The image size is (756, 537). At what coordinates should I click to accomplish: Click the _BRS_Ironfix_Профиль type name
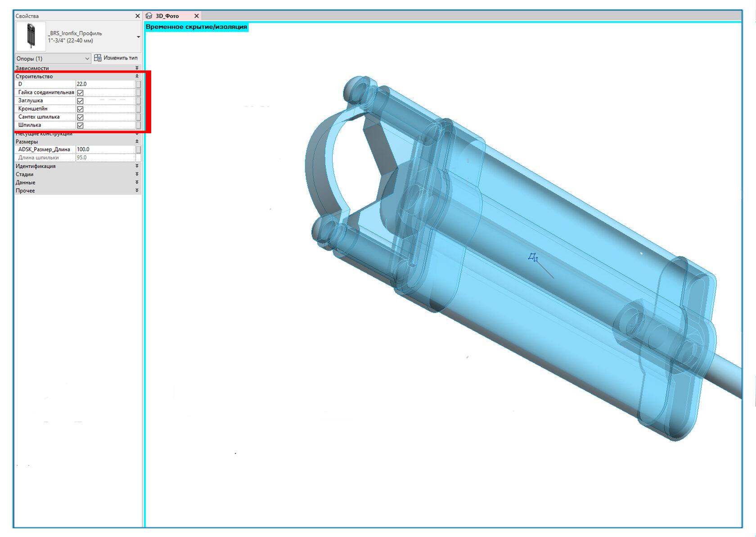click(x=75, y=33)
